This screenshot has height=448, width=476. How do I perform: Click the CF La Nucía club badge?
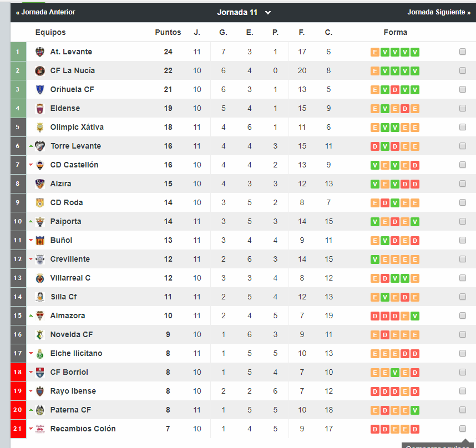40,71
